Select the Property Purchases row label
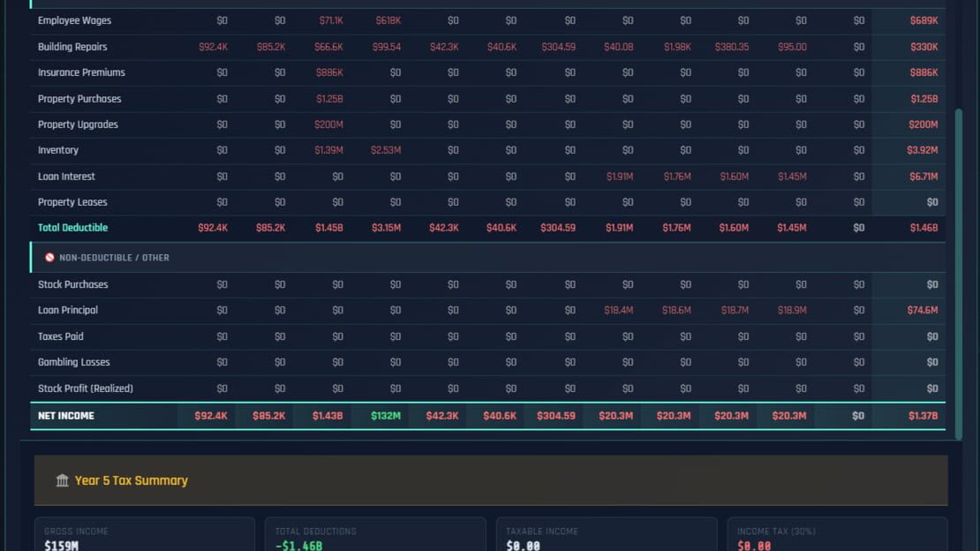 point(79,99)
